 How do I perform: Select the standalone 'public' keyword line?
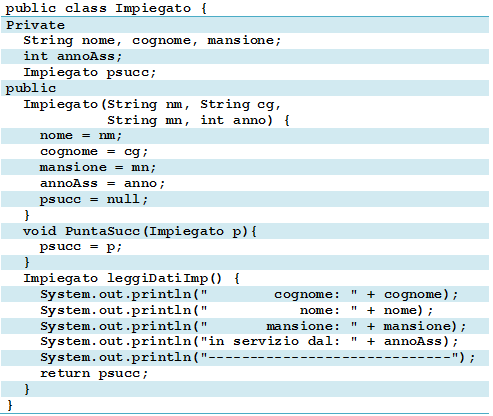click(31, 89)
